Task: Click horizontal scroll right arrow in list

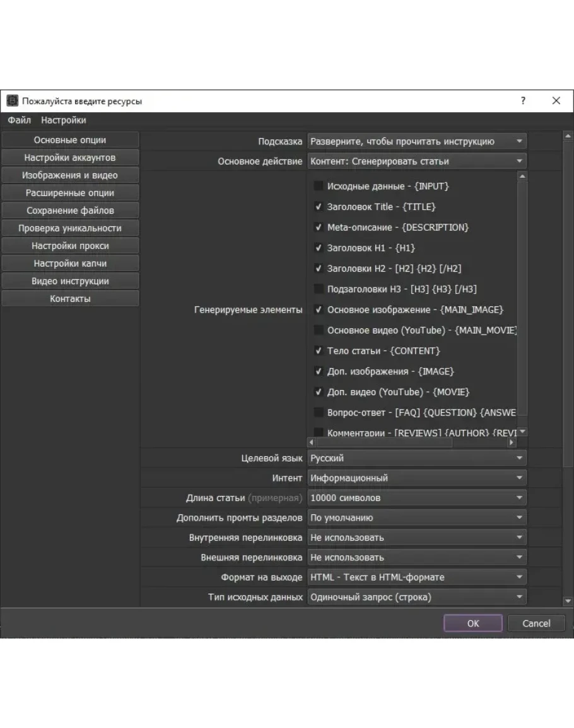Action: tap(511, 442)
